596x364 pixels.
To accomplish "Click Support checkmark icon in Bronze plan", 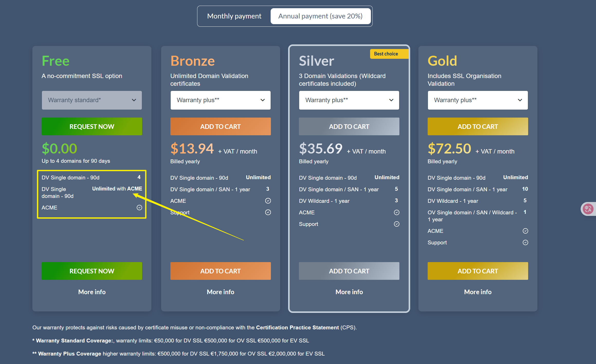I will click(268, 212).
